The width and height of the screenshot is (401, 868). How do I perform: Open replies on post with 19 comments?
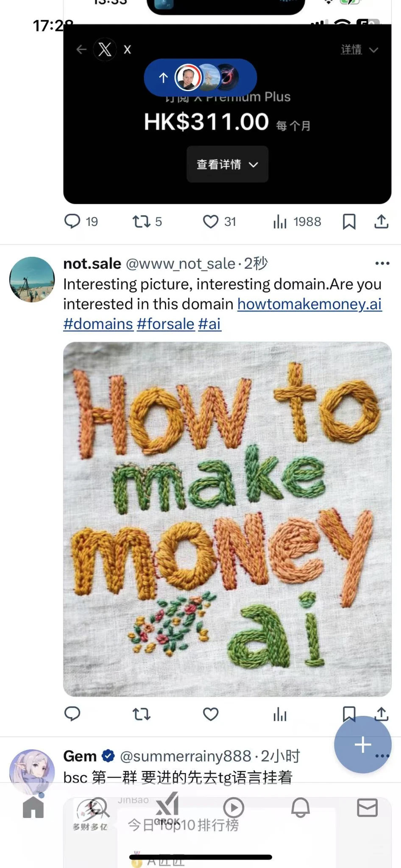pos(72,222)
